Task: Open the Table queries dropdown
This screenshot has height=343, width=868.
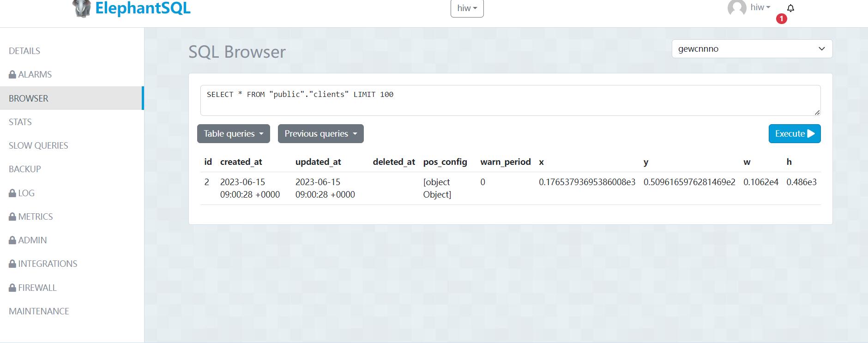Action: [x=234, y=133]
